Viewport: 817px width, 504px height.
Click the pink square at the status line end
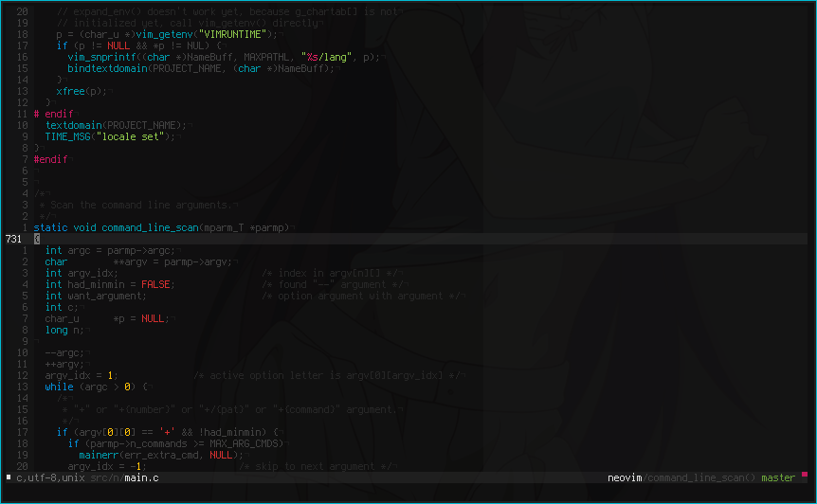point(805,475)
